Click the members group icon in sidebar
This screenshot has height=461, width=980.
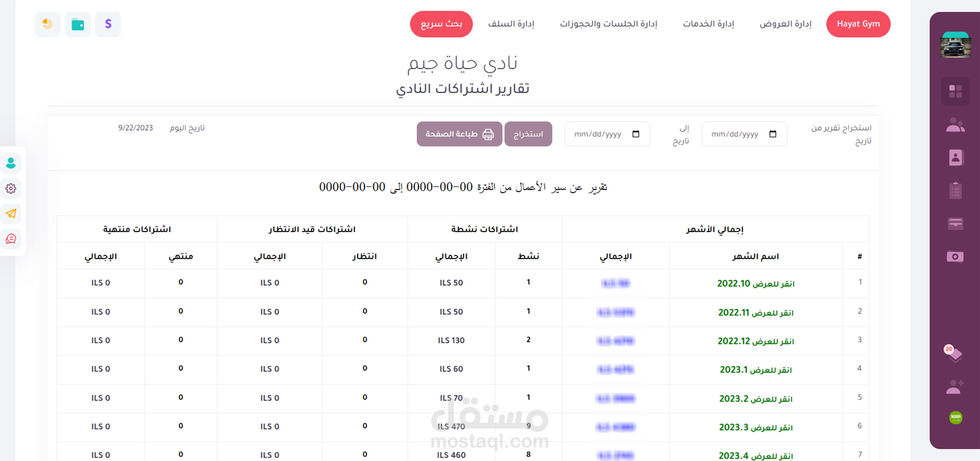tap(955, 125)
